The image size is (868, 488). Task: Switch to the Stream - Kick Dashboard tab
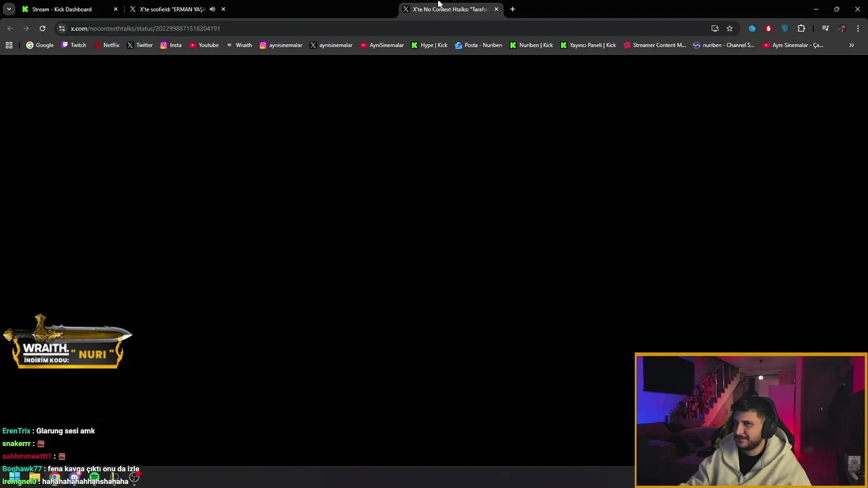(x=68, y=9)
